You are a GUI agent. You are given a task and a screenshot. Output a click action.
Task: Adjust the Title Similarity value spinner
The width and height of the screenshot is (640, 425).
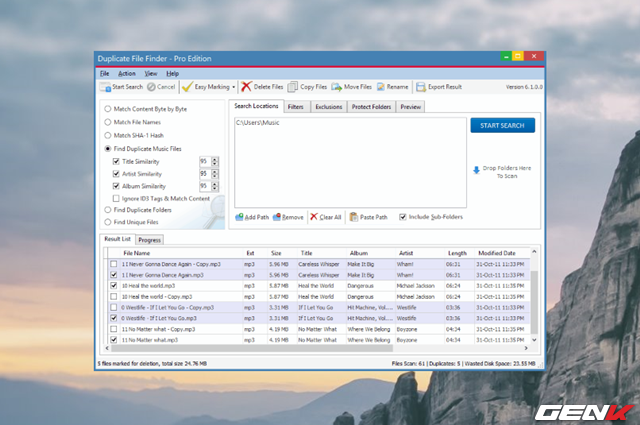(x=215, y=162)
